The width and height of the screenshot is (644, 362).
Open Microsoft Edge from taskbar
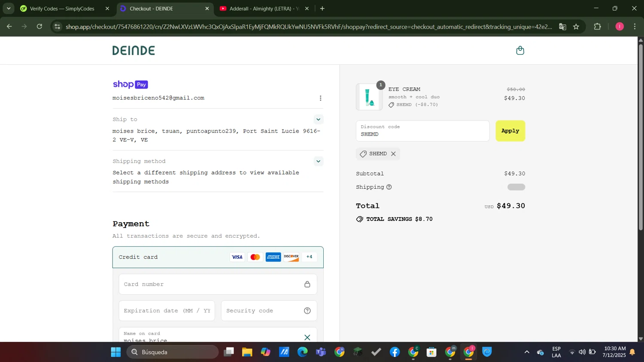tap(303, 352)
